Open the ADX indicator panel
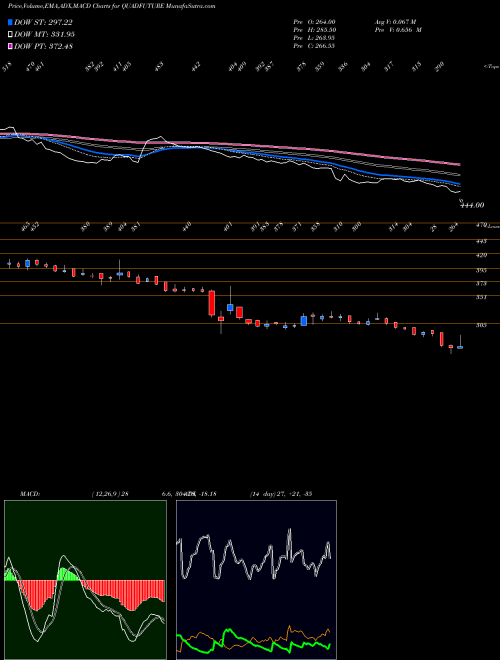Screen dimensions: 500x660 click(256, 580)
